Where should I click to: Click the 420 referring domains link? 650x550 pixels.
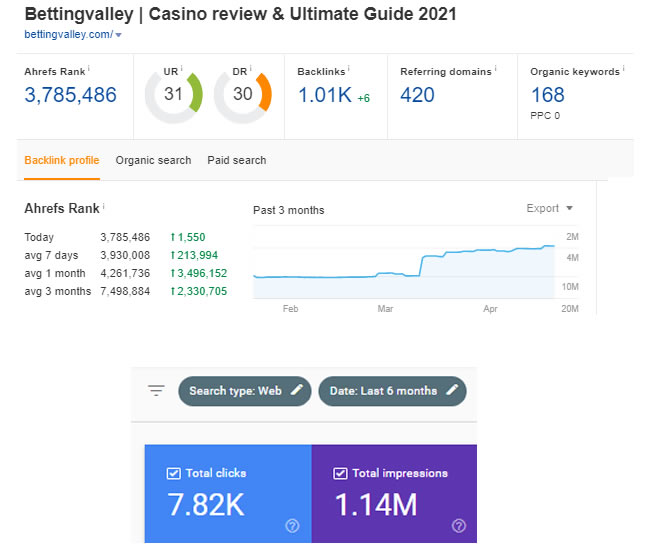417,95
